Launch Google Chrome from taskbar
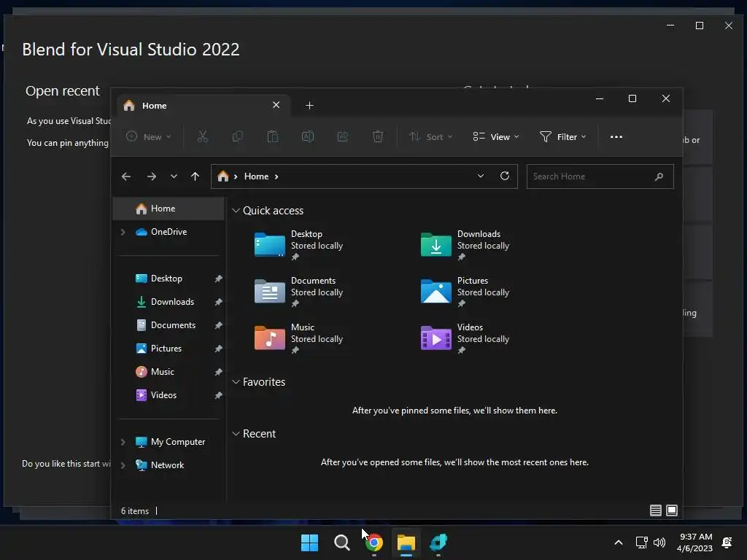The height and width of the screenshot is (560, 747). (x=374, y=542)
